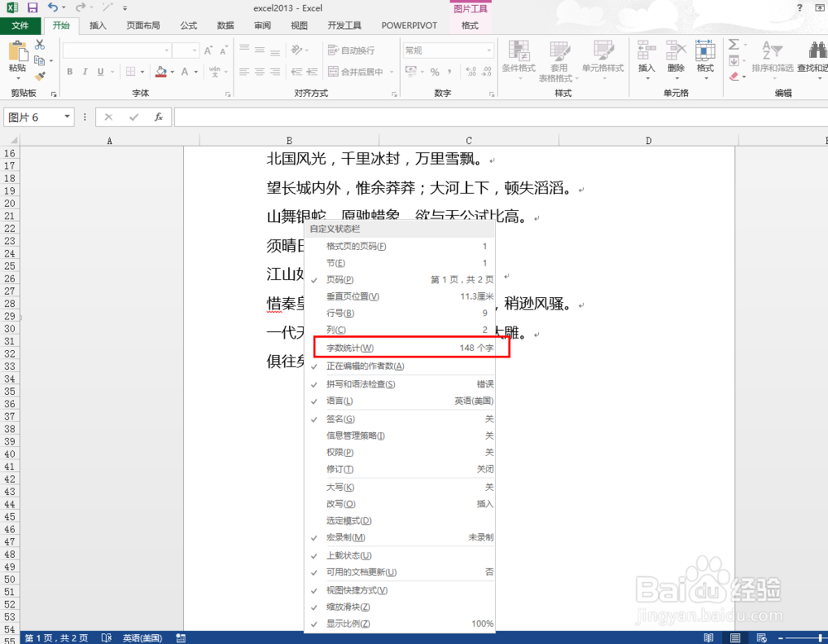Expand the Merge and Center dropdown arrow

[x=392, y=72]
